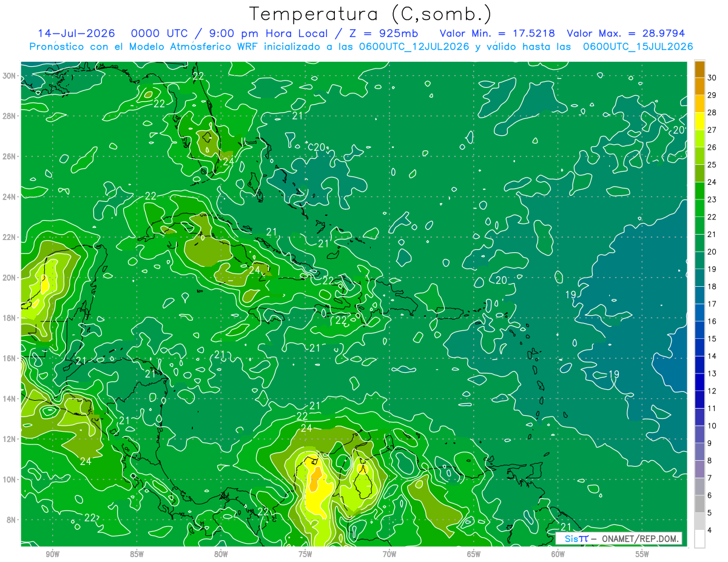Click the white swatch at the legend bottom

[x=699, y=538]
